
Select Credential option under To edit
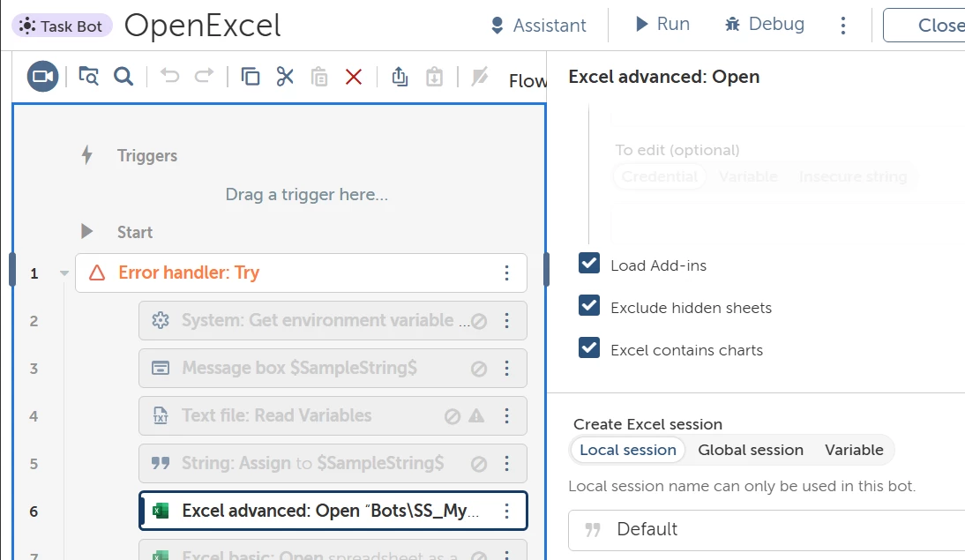(x=659, y=176)
